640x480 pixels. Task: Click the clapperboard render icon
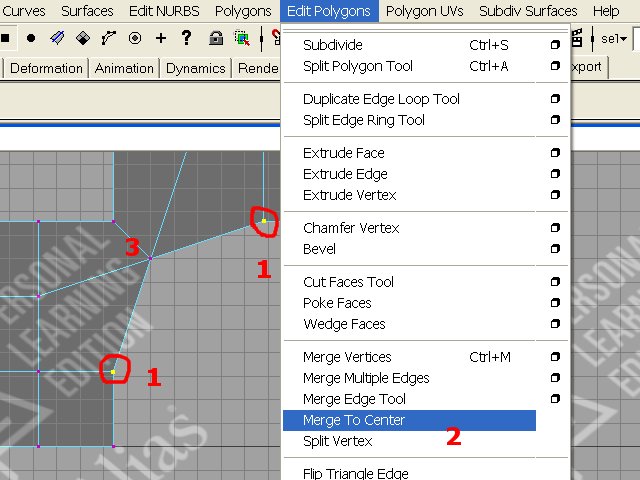579,39
